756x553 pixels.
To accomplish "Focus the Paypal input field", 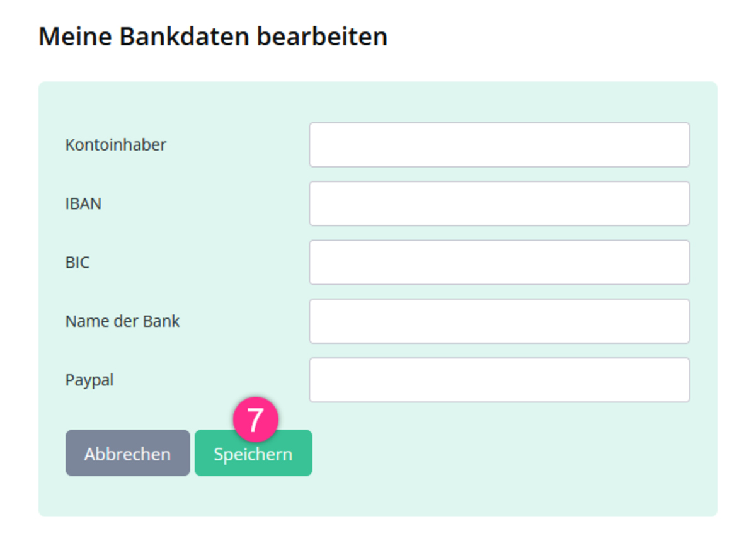I will coord(499,380).
